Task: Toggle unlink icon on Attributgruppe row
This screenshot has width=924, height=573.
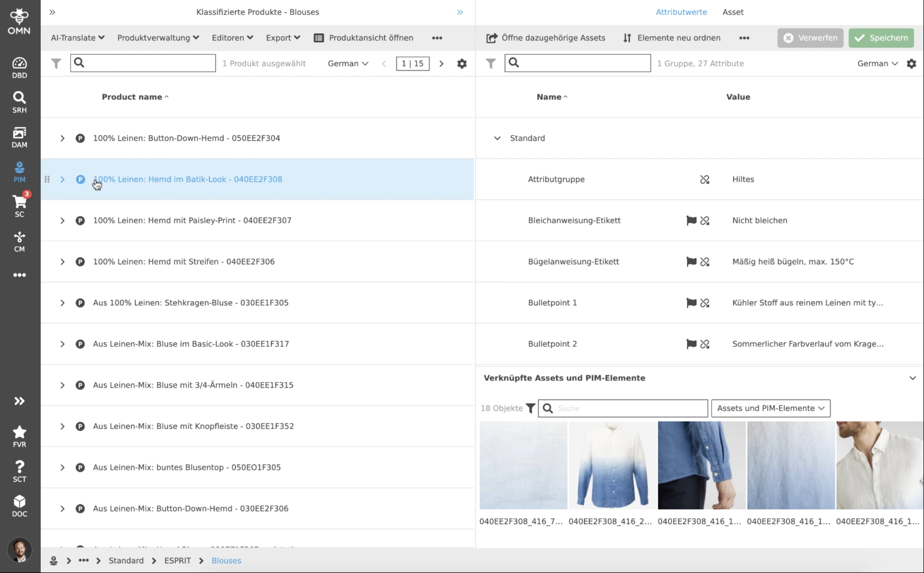Action: (x=704, y=179)
